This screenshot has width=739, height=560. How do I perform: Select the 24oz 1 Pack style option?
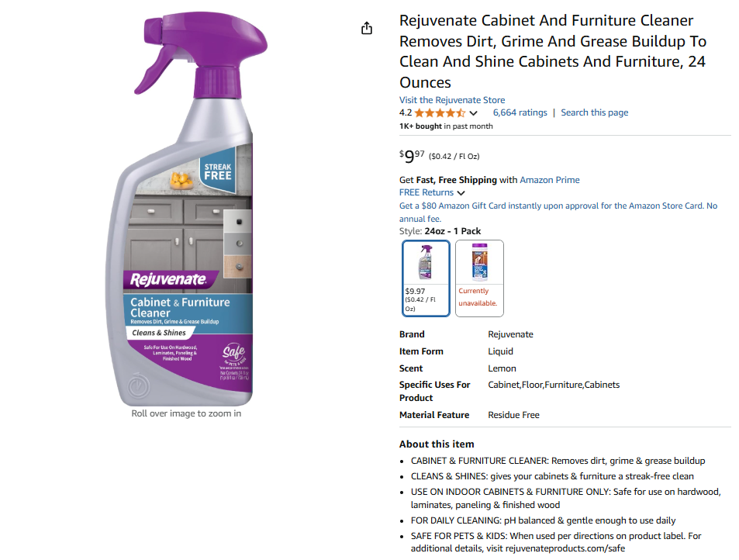point(426,278)
